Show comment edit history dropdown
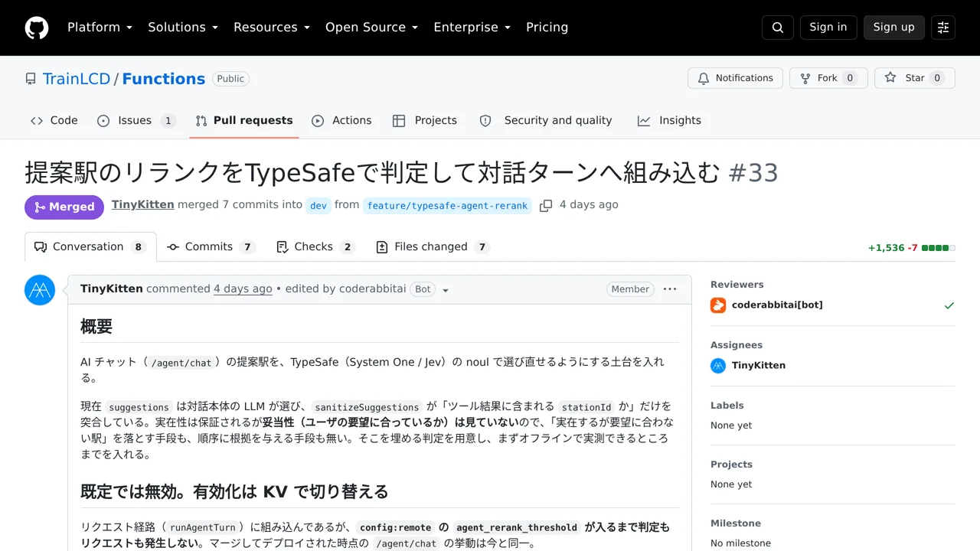The width and height of the screenshot is (980, 551). click(446, 290)
